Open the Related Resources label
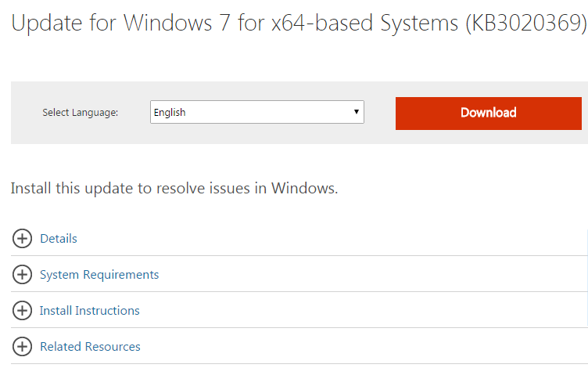Screen dimensions: 588x368 coord(90,347)
